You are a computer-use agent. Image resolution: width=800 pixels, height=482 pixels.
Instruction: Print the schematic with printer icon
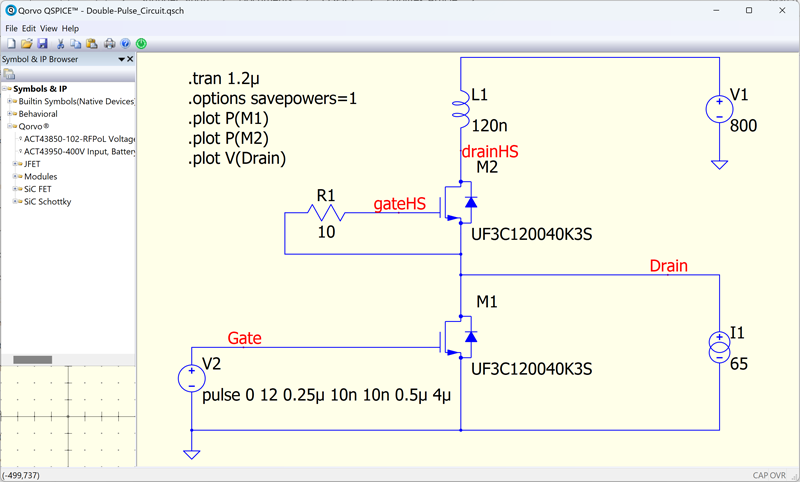pos(109,44)
